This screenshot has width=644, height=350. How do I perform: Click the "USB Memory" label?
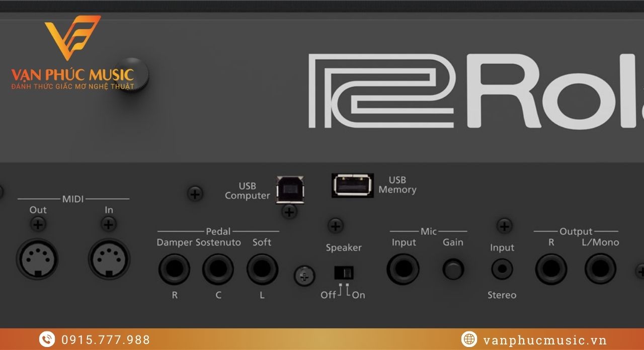(397, 185)
